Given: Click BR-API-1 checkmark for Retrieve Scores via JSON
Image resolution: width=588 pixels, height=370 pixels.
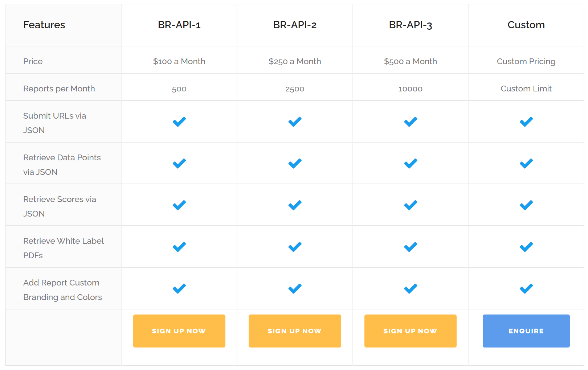Looking at the screenshot, I should point(179,205).
